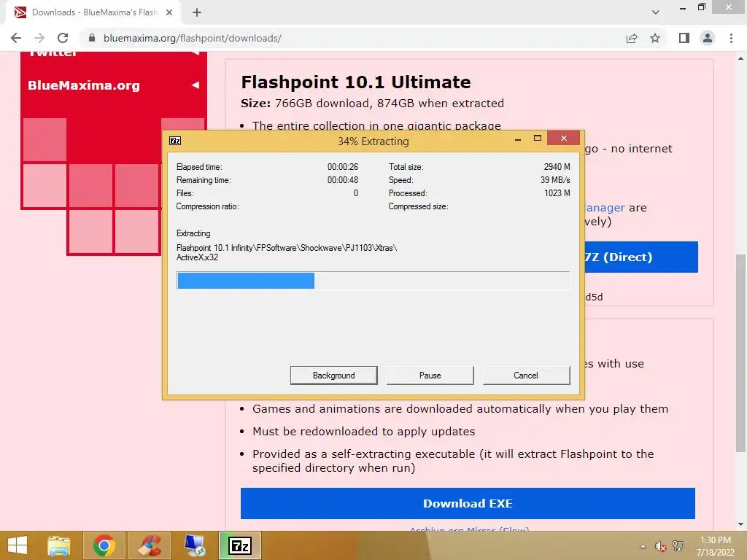
Task: Open Google Chrome from the taskbar
Action: pos(104,545)
